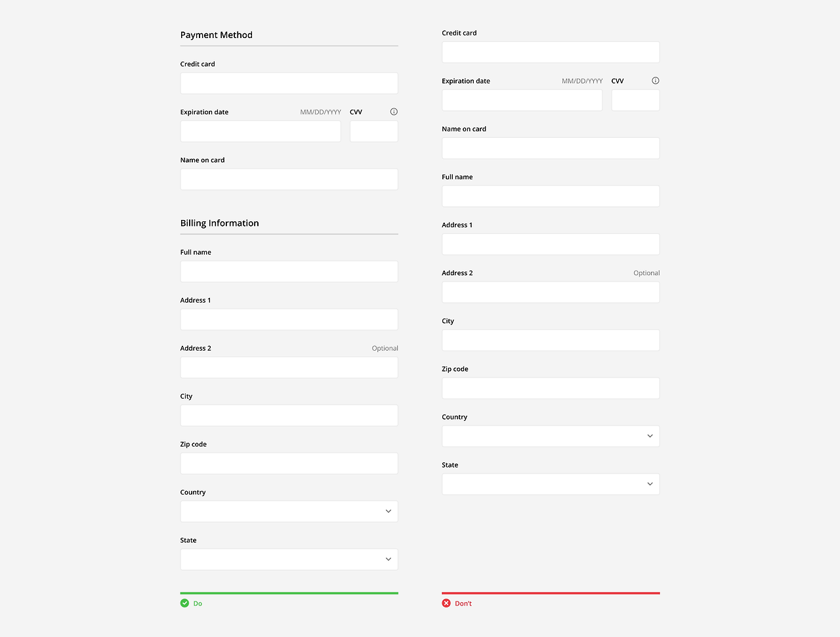
Task: Click the CVV info icon on right form
Action: (655, 80)
